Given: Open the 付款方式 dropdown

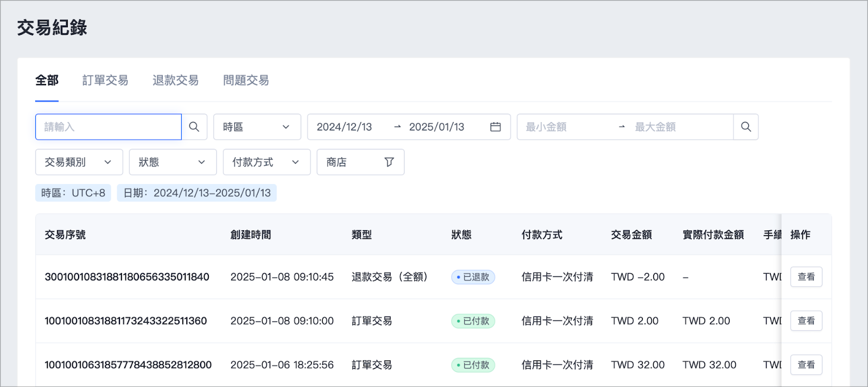Looking at the screenshot, I should coord(267,162).
